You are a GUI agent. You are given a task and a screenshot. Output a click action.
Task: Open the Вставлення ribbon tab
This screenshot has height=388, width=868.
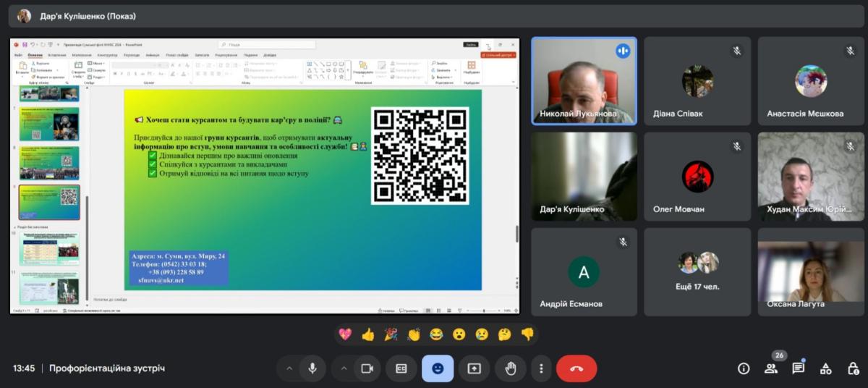(x=57, y=55)
